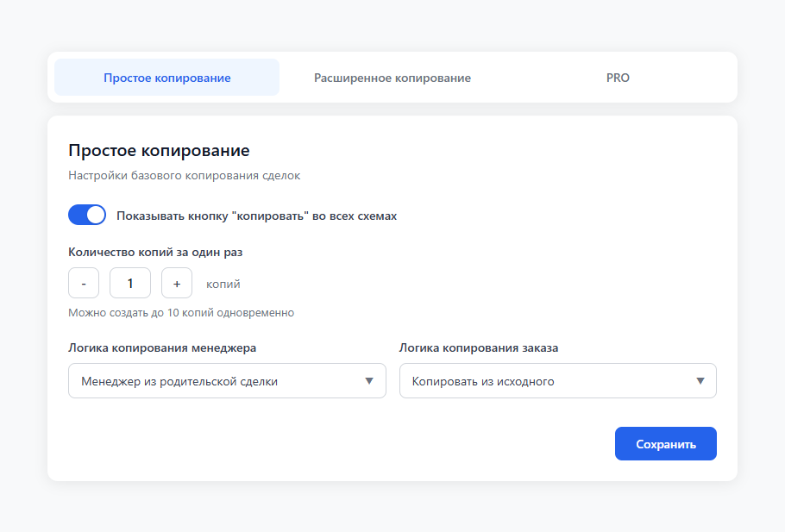Click the arrow beside Копировать из исходного
The width and height of the screenshot is (785, 532).
pos(700,381)
